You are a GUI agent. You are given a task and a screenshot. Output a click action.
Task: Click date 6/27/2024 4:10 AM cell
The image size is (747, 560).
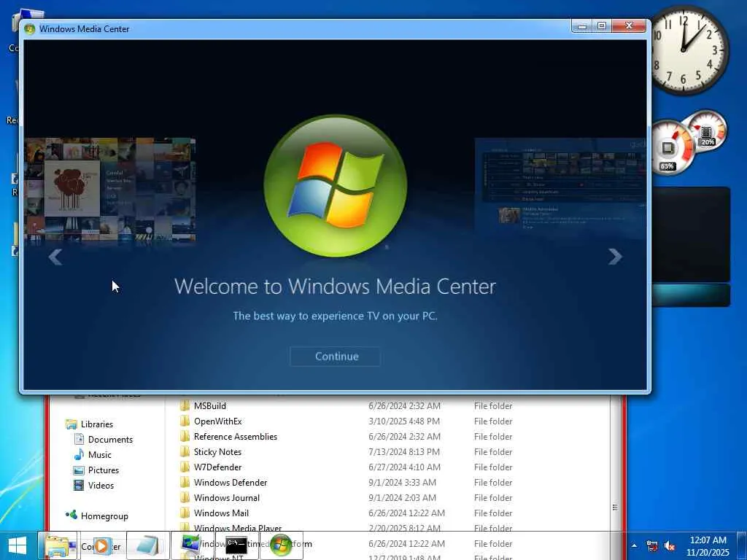[404, 467]
